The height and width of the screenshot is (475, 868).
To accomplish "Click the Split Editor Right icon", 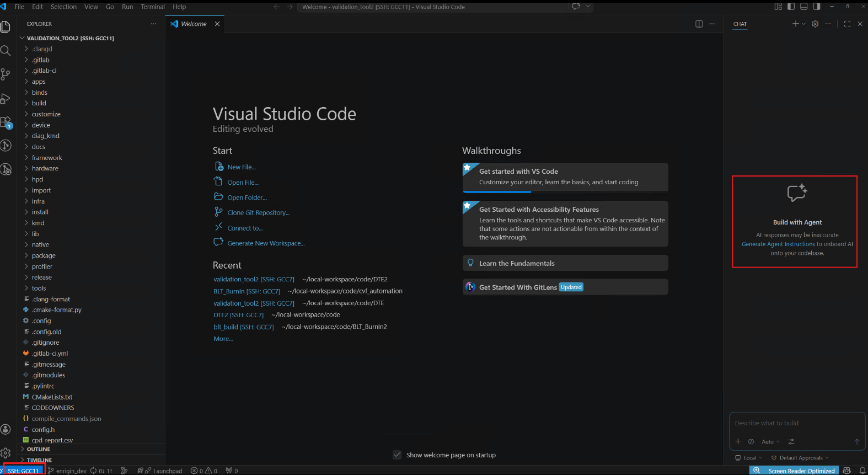I will click(x=699, y=24).
